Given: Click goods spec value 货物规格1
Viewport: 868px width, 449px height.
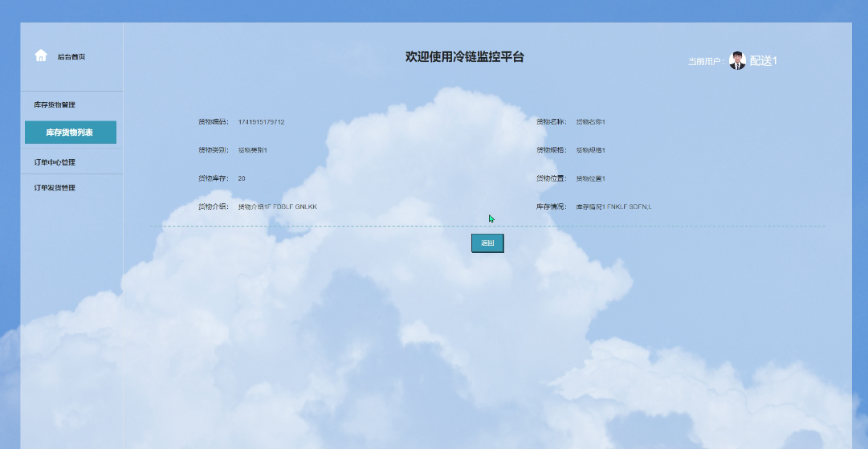Looking at the screenshot, I should 591,150.
